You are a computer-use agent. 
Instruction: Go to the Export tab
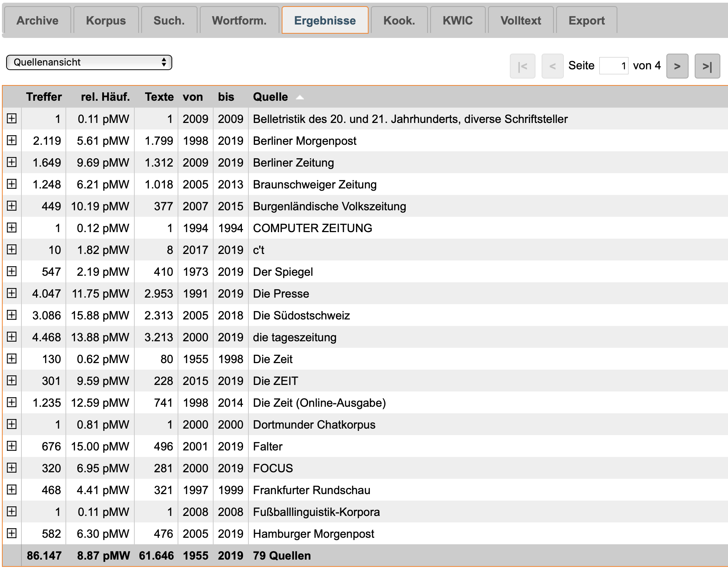point(586,20)
